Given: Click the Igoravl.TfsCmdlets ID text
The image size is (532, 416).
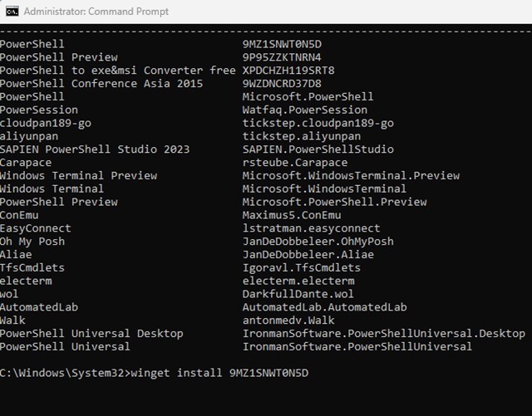Looking at the screenshot, I should (301, 267).
